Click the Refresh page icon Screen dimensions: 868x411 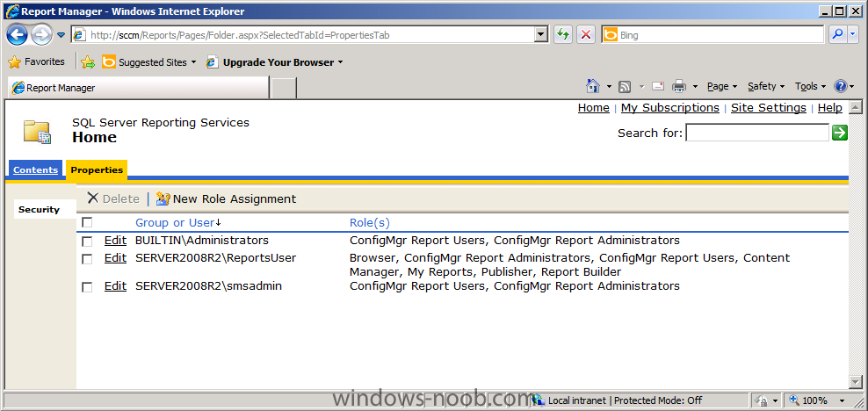point(563,35)
